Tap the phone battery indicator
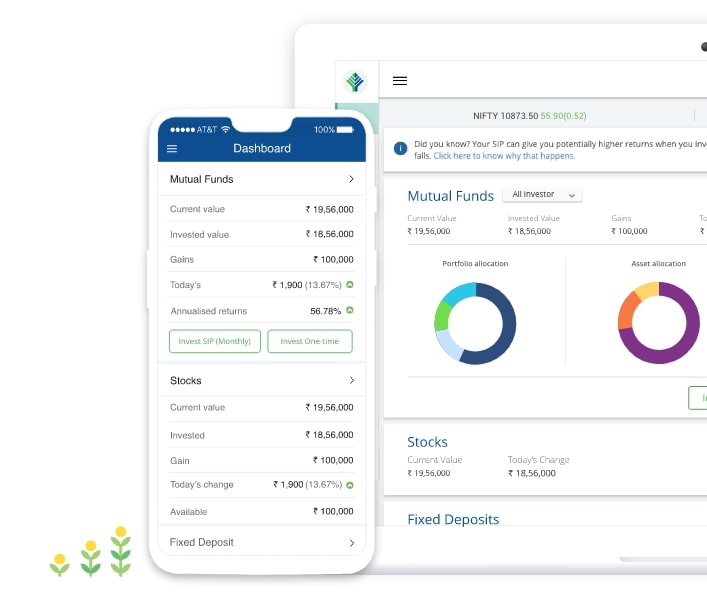707x604 pixels. [x=345, y=130]
